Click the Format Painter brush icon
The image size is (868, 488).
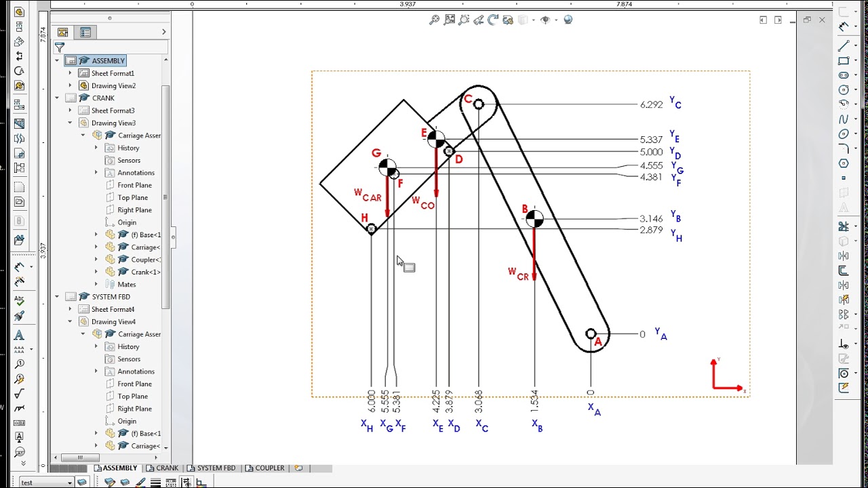(x=19, y=316)
